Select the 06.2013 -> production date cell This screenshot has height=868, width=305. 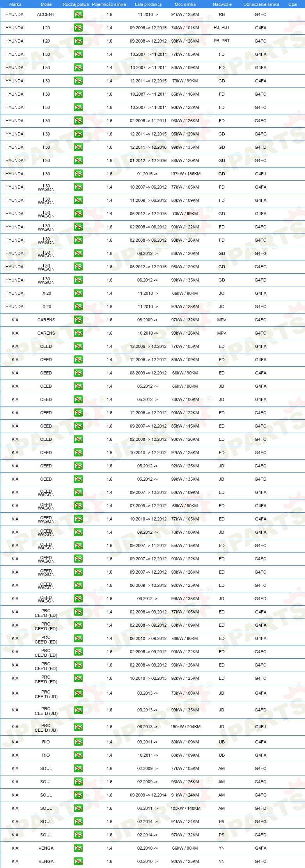tap(147, 727)
